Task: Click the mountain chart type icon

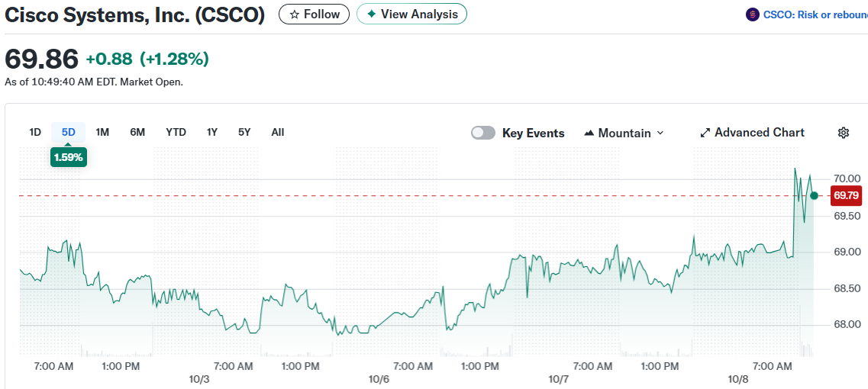Action: tap(589, 133)
